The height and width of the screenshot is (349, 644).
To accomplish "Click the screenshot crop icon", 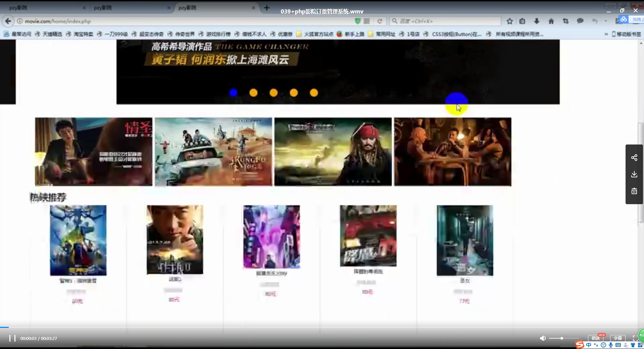I will (x=566, y=21).
